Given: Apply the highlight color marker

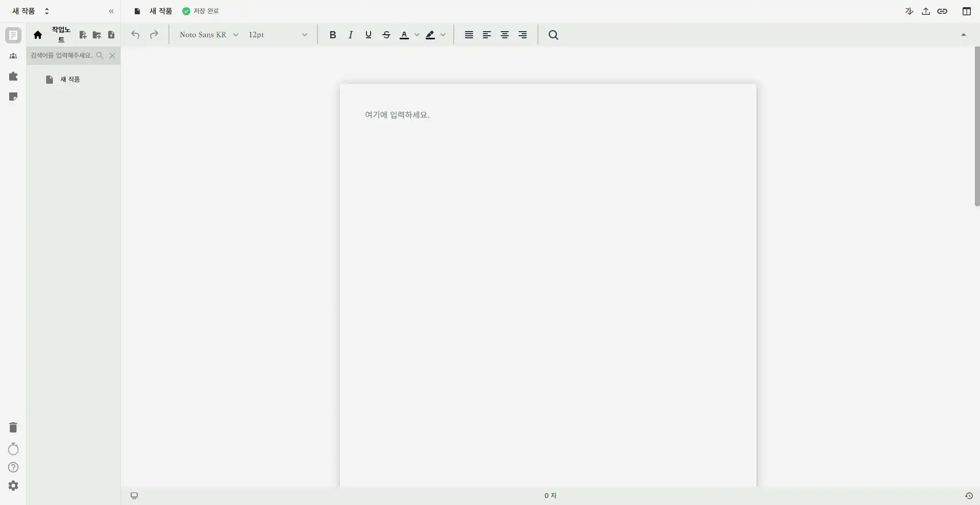Looking at the screenshot, I should coord(430,35).
